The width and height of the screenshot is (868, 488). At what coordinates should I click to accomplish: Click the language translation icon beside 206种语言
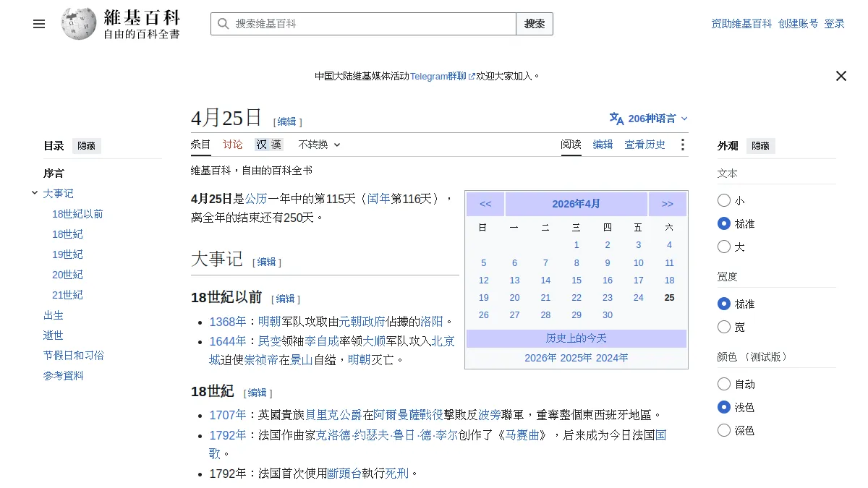click(616, 119)
